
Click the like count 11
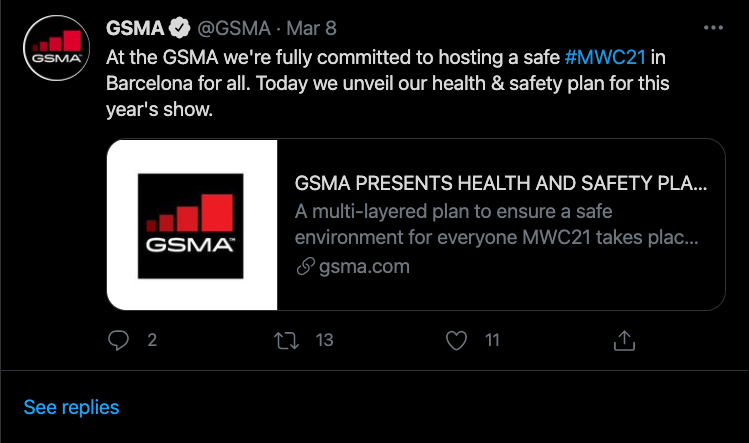pos(492,340)
